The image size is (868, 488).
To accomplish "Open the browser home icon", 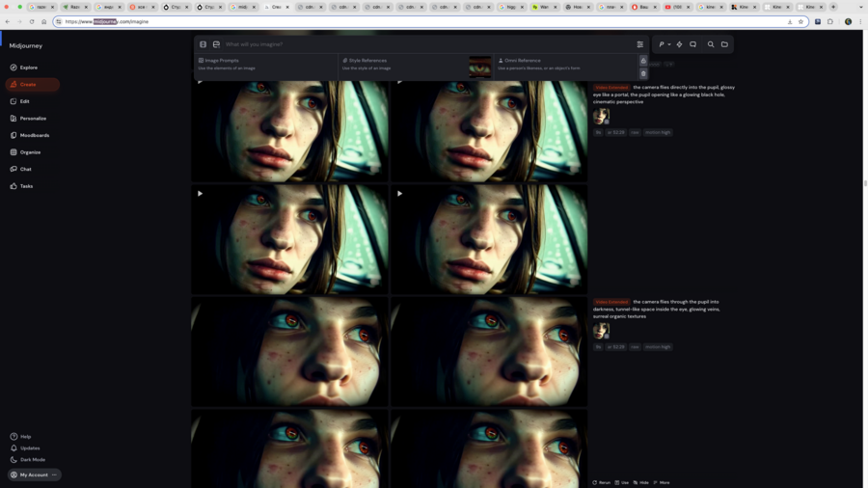I will click(x=43, y=21).
